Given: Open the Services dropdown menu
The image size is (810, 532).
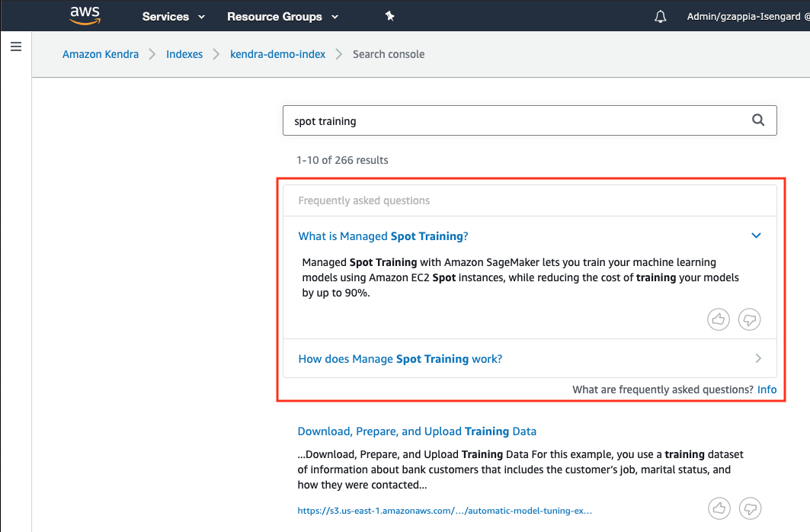Looking at the screenshot, I should (174, 17).
